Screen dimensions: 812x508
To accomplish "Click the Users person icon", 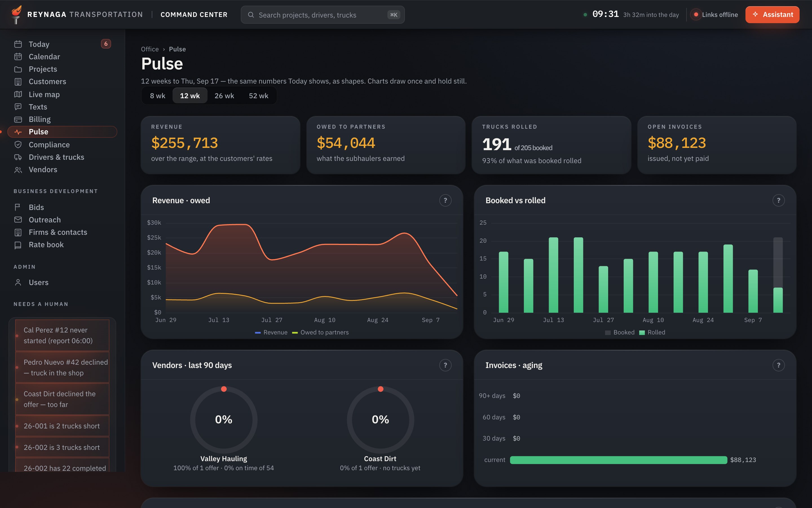I will coord(18,283).
